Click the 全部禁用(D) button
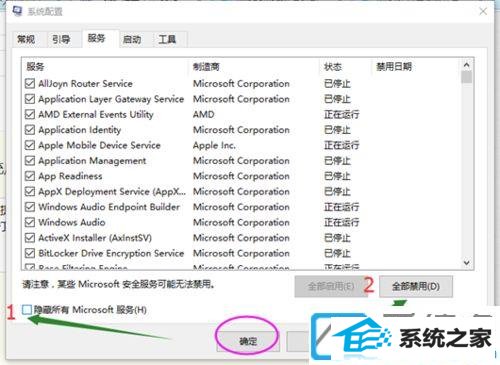Image resolution: width=500 pixels, height=365 pixels. 416,286
